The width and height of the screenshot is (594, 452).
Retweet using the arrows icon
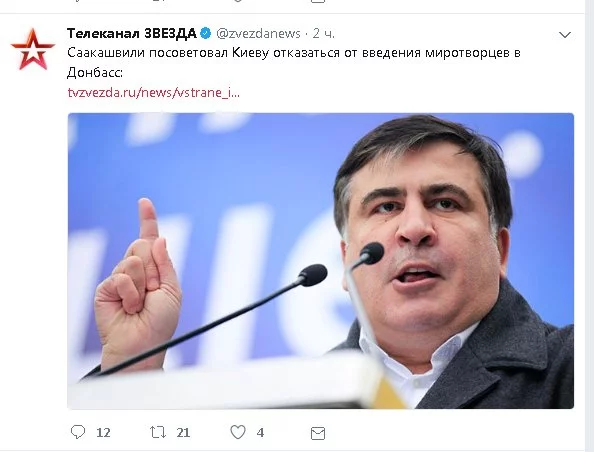[x=158, y=432]
